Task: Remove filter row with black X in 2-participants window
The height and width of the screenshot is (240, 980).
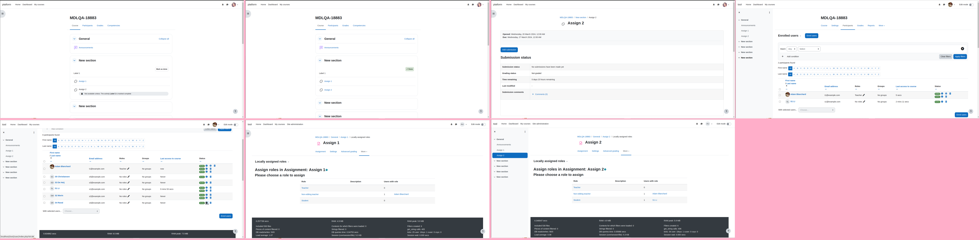Action: [x=962, y=49]
